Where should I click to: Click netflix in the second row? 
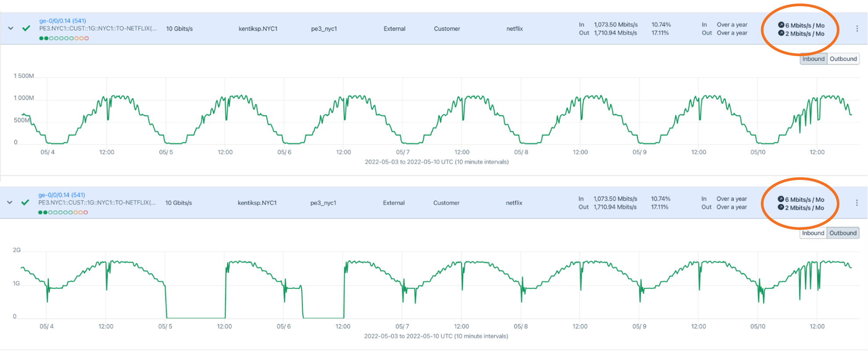click(514, 203)
